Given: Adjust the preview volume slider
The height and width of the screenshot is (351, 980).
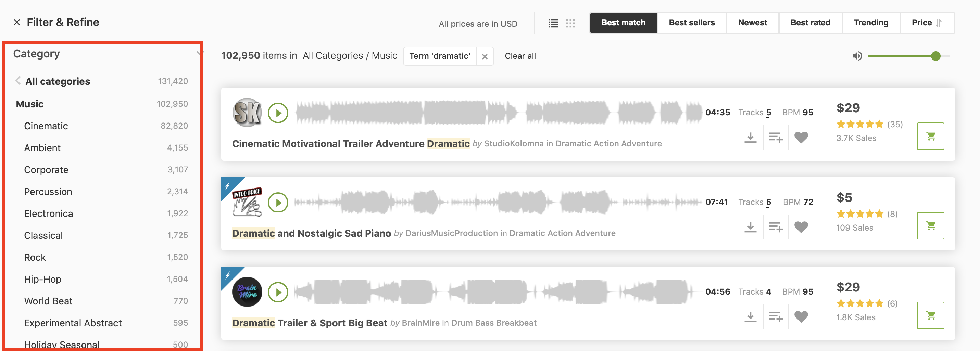Looking at the screenshot, I should click(x=935, y=56).
